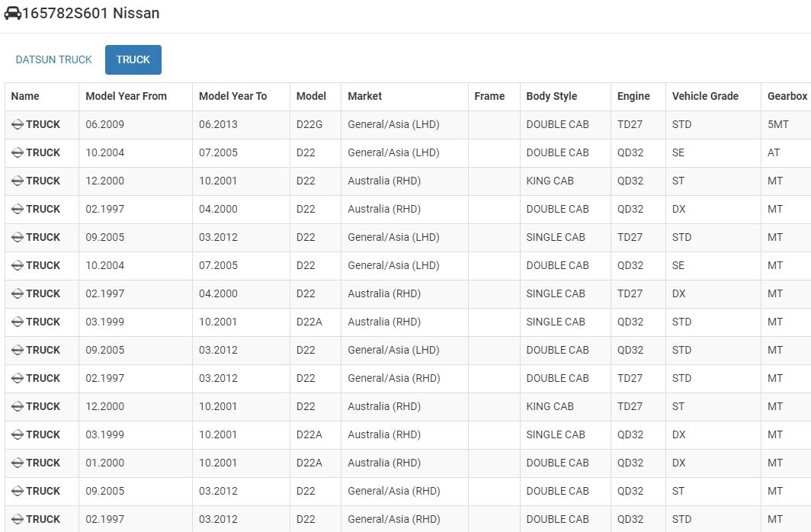The width and height of the screenshot is (811, 532).
Task: Click the car icon beside 165782S601 Nissan
Action: [12, 14]
